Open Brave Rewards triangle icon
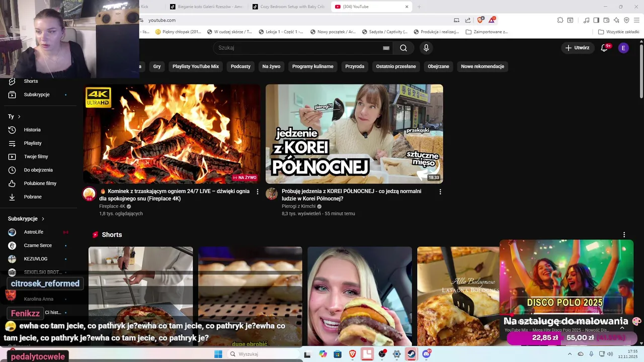Viewport: 644px width, 362px height. (492, 20)
